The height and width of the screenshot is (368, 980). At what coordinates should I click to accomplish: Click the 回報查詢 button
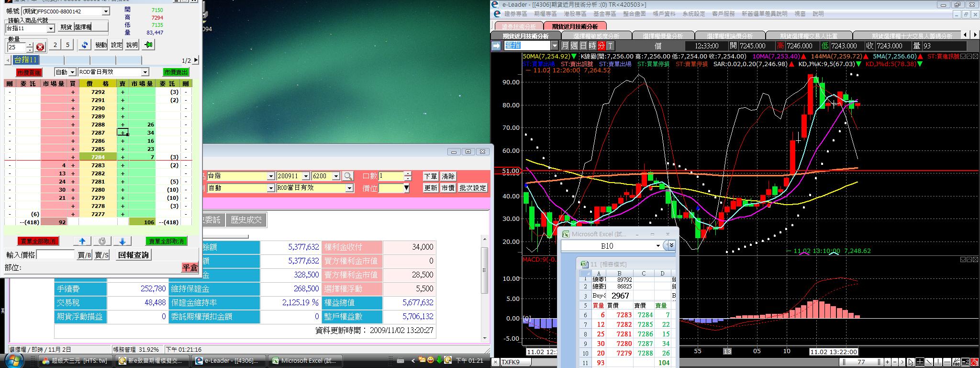(134, 255)
